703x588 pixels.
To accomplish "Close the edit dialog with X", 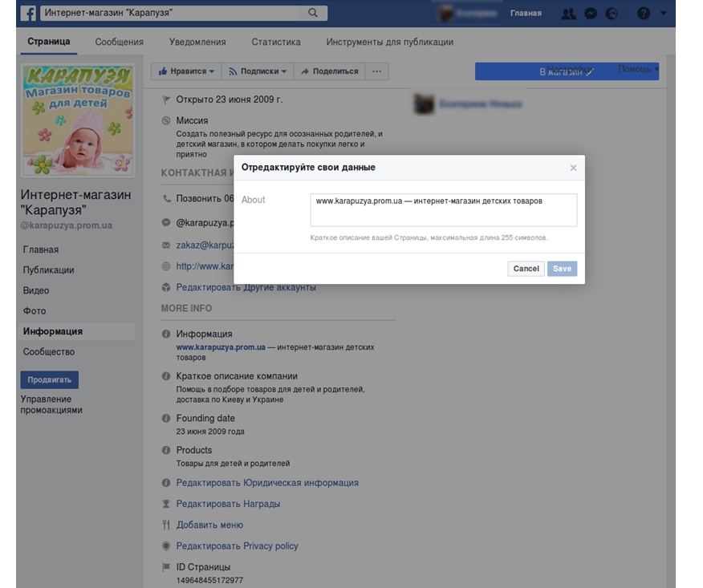I will (573, 168).
